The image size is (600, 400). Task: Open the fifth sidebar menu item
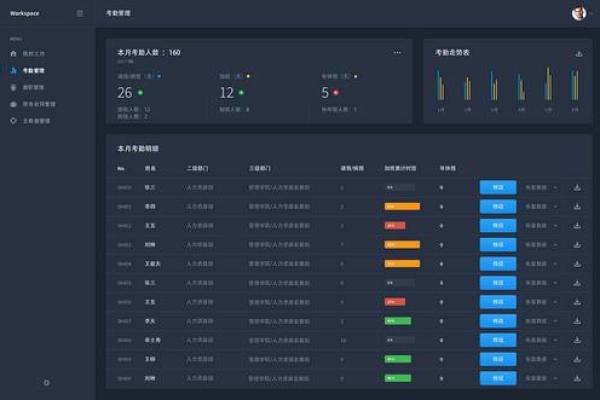[x=31, y=121]
